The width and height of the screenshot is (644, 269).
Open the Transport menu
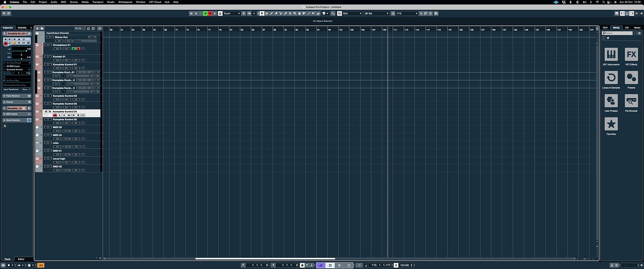click(98, 2)
